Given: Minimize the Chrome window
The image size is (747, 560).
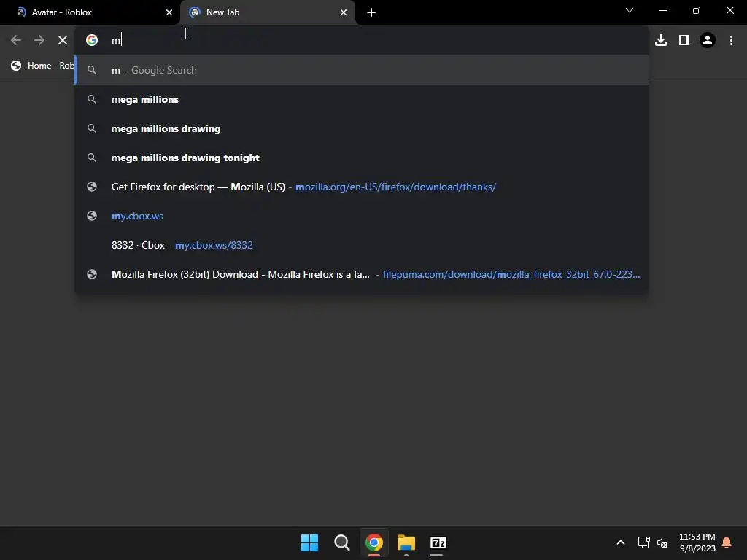Looking at the screenshot, I should coord(662,10).
